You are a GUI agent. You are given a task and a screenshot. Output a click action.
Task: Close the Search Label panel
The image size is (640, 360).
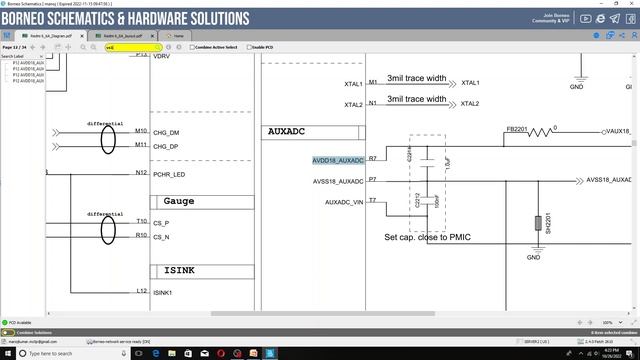(x=41, y=56)
